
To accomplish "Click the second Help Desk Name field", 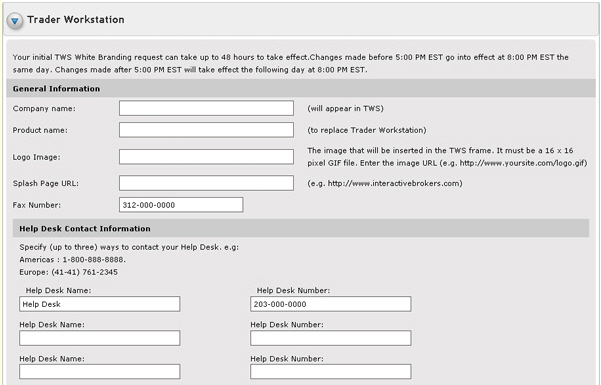I will [x=100, y=338].
